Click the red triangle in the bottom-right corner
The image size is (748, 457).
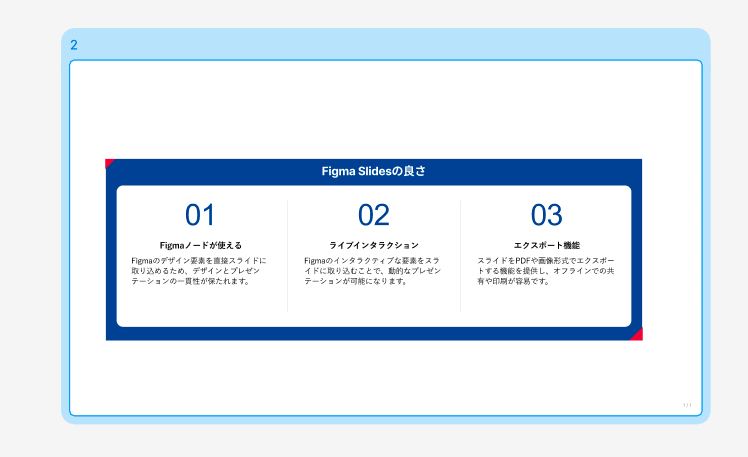point(638,335)
